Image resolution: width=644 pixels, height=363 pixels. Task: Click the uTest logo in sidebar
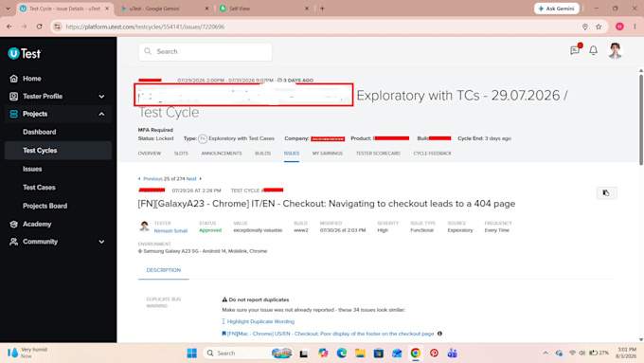point(25,53)
